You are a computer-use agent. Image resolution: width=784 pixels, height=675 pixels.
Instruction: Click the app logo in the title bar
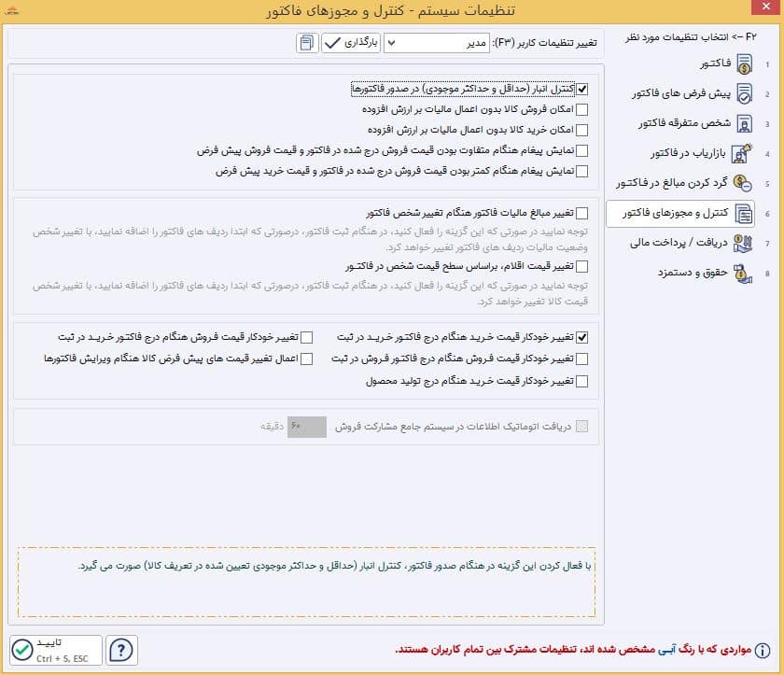pos(11,10)
